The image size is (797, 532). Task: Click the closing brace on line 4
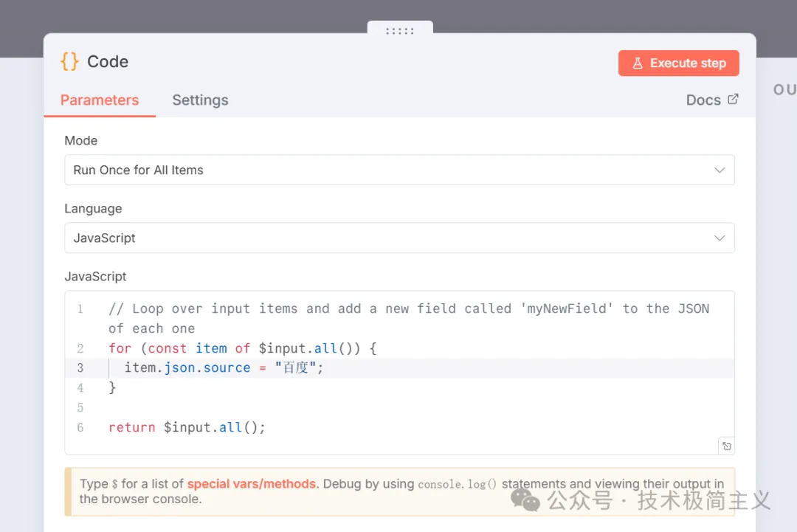pos(112,387)
